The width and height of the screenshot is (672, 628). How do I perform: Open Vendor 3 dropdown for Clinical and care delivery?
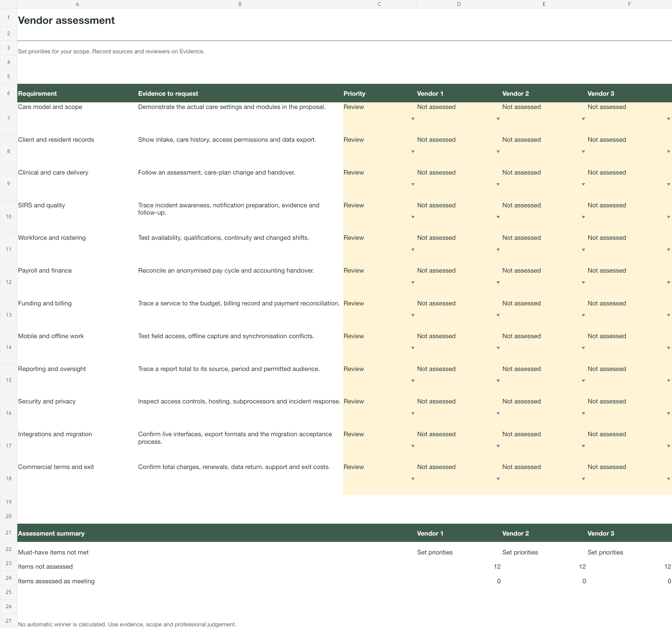tap(668, 184)
